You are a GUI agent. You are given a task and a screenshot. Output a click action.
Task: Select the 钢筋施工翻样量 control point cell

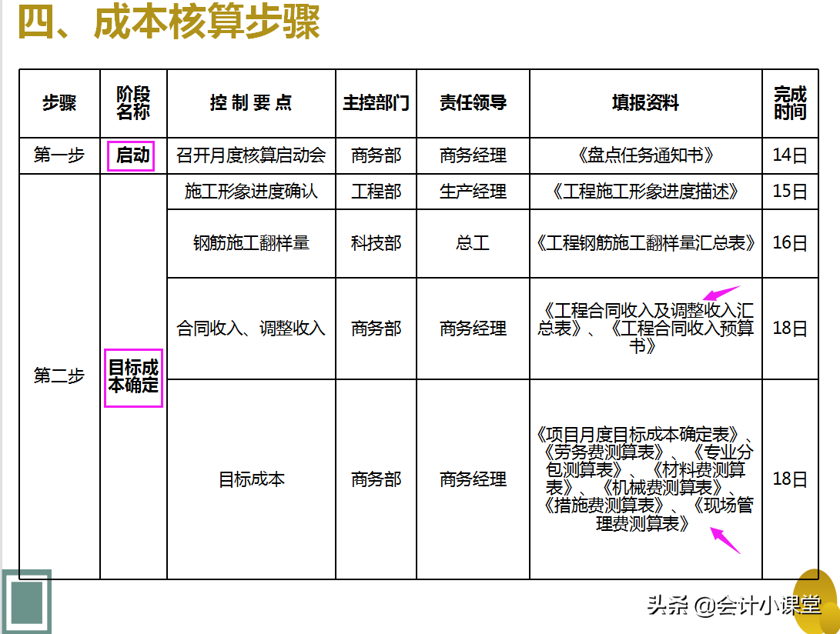pos(251,242)
